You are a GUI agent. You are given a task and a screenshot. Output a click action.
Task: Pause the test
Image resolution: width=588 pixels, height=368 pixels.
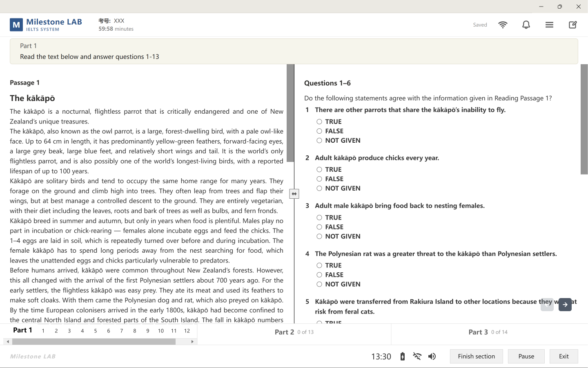coord(526,357)
